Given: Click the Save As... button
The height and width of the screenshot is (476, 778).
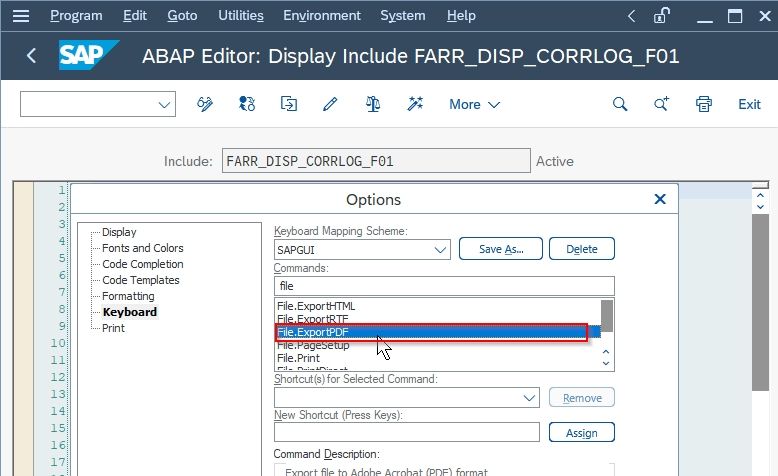Looking at the screenshot, I should [x=501, y=249].
